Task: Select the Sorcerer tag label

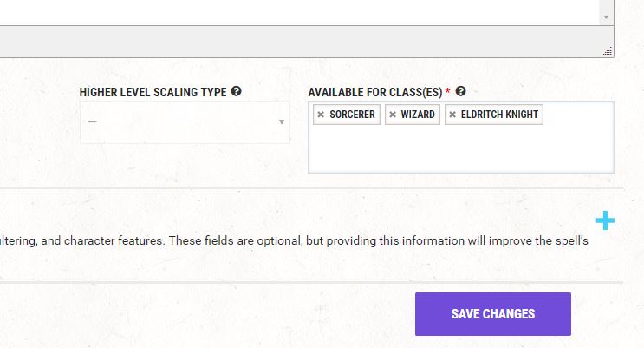Action: point(352,115)
